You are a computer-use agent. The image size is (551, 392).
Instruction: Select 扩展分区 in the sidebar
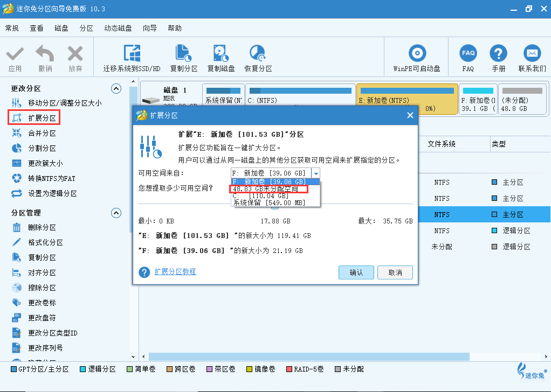(x=34, y=118)
